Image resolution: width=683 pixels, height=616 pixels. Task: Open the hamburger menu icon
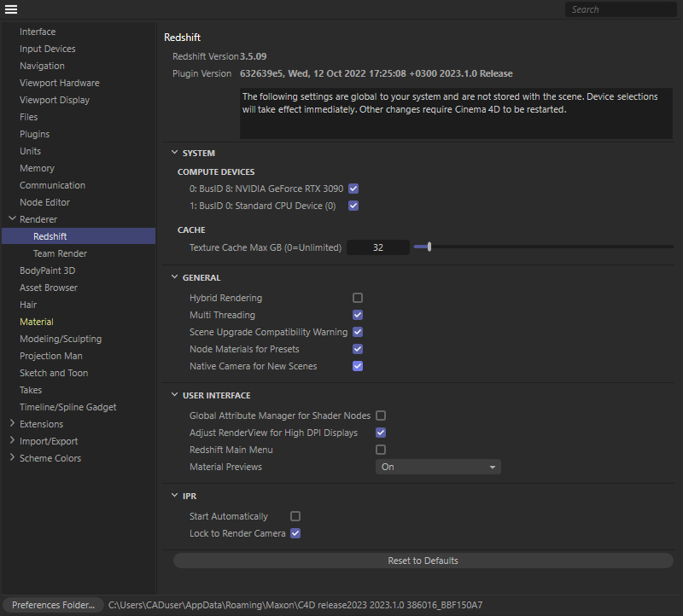pos(11,9)
